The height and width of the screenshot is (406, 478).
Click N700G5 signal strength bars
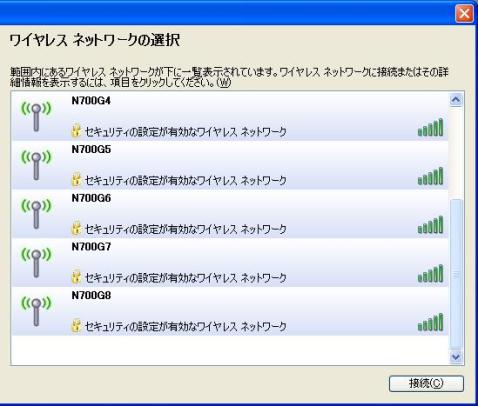coord(431,176)
